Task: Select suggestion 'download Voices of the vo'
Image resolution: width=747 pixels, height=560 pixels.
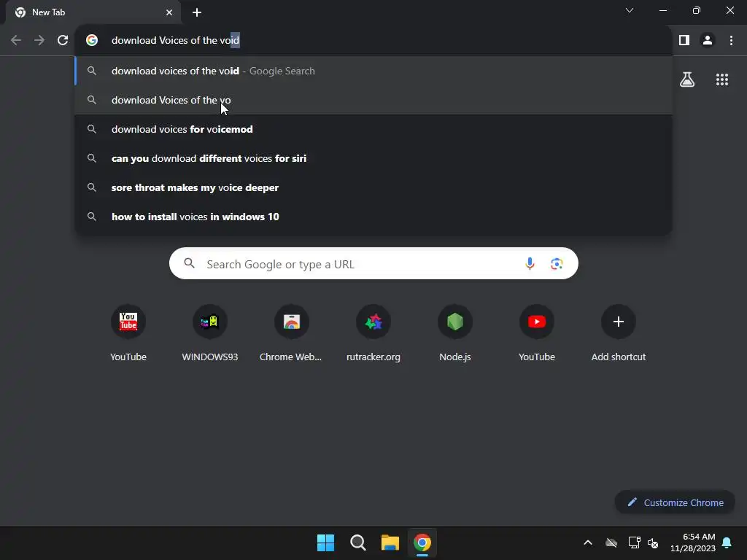Action: [373, 100]
